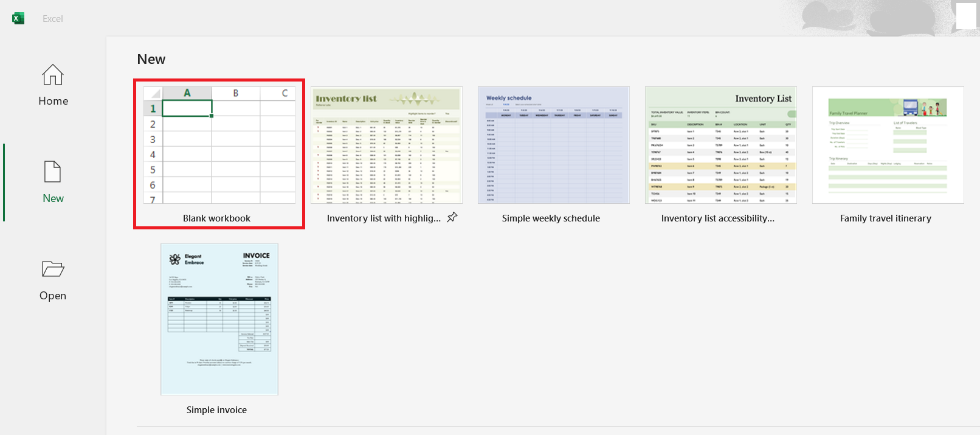Select the Simple invoice template thumbnail
The height and width of the screenshot is (435, 980).
point(219,319)
